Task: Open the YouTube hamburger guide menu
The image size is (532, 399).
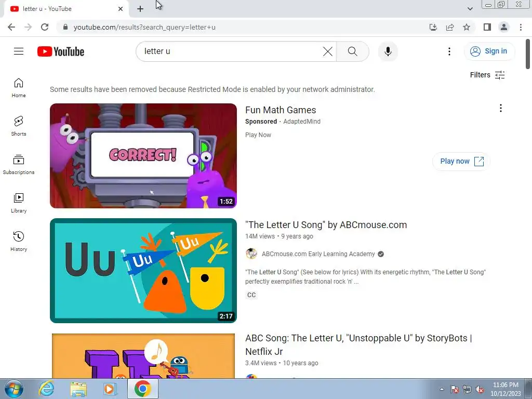Action: pyautogui.click(x=19, y=51)
